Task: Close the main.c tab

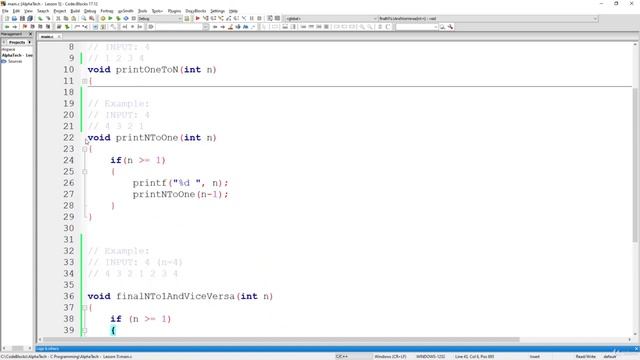Action: [59, 36]
